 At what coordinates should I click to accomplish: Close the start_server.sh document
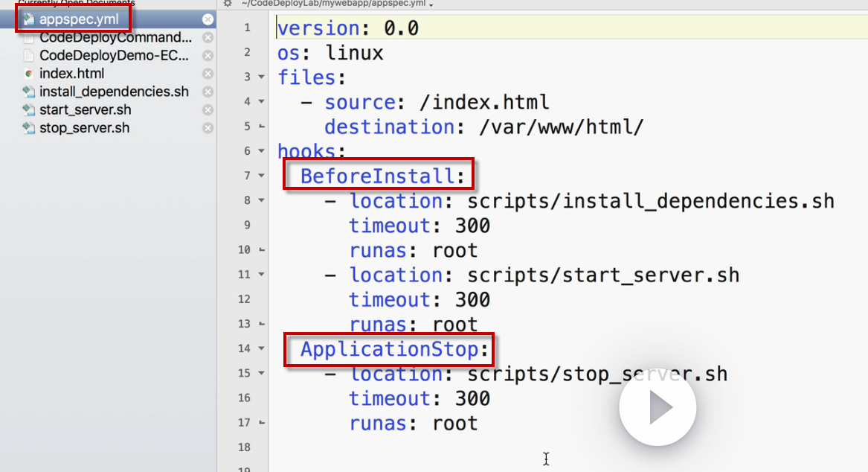(x=208, y=109)
